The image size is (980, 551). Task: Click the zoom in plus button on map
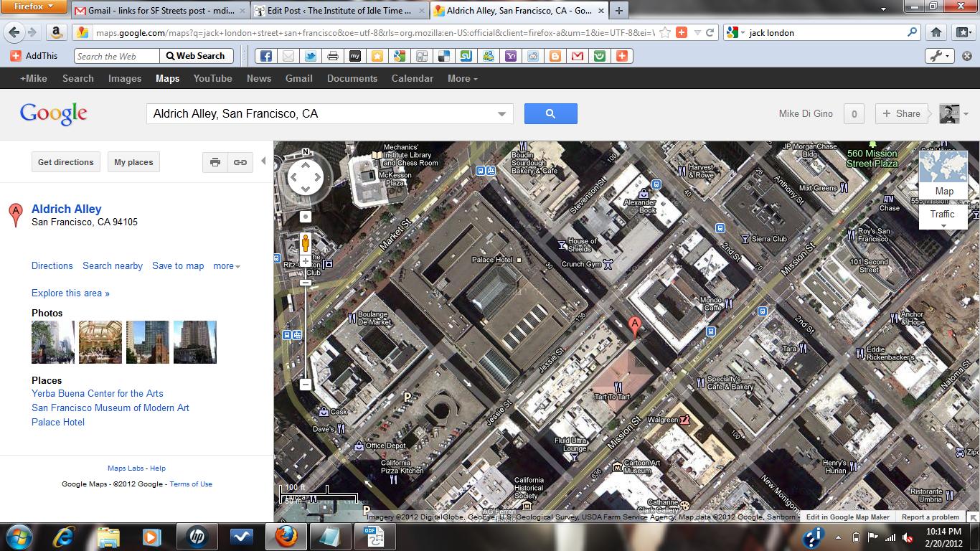click(x=305, y=261)
